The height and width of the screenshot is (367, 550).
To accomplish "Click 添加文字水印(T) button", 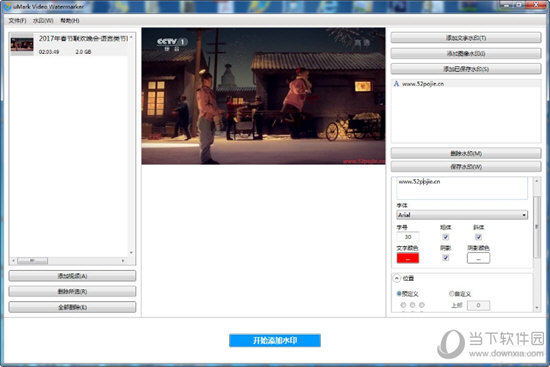I will coord(466,38).
